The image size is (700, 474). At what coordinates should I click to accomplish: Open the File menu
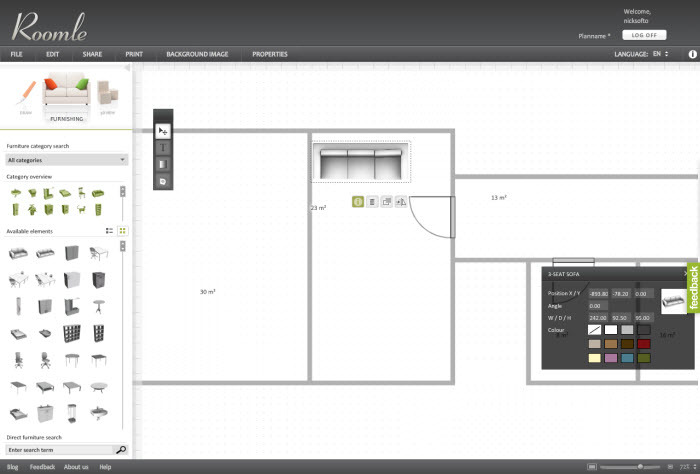pos(17,54)
